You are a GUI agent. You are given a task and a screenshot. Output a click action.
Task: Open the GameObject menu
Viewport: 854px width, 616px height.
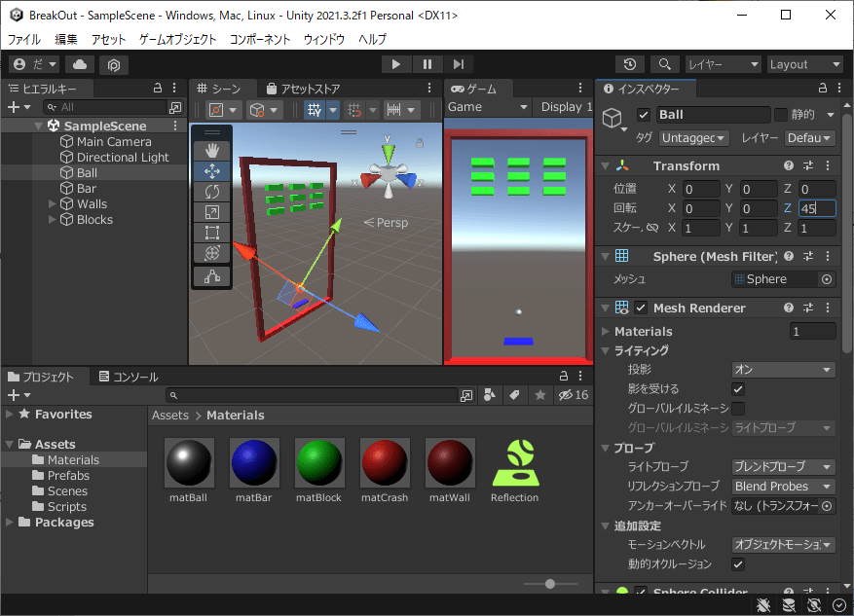click(x=178, y=39)
